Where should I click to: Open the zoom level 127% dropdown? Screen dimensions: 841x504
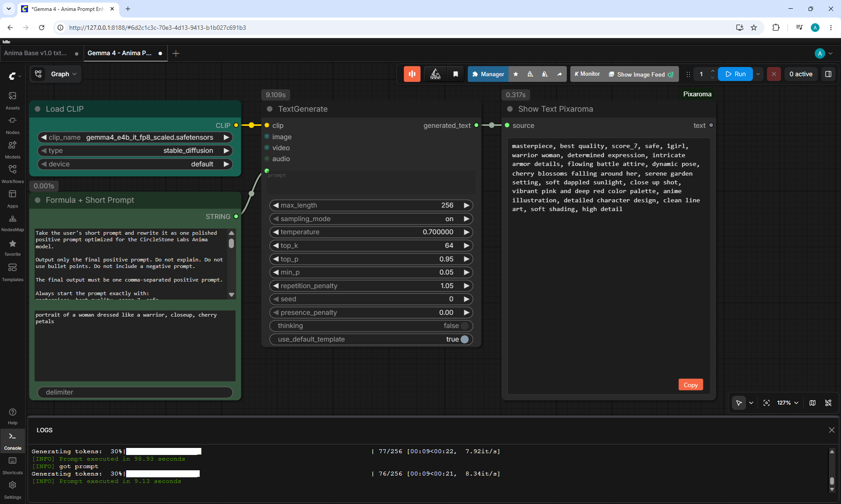click(x=788, y=403)
